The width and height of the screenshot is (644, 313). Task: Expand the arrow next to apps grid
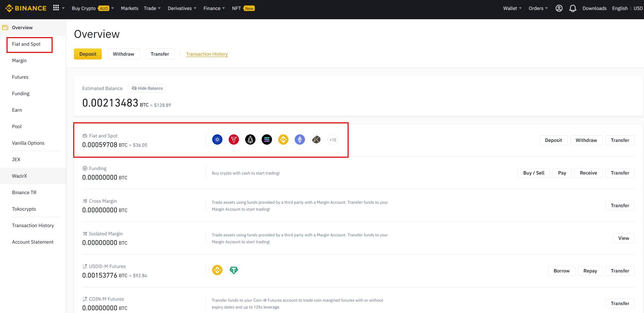(63, 8)
